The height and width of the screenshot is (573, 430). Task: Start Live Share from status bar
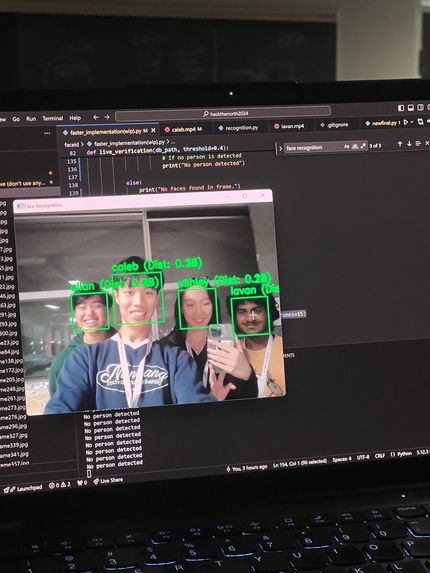click(x=108, y=481)
